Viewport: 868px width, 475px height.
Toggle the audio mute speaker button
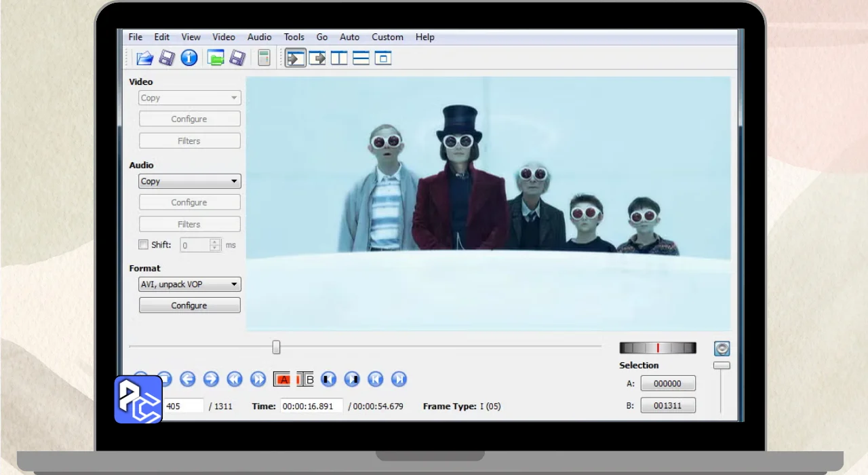tap(722, 349)
